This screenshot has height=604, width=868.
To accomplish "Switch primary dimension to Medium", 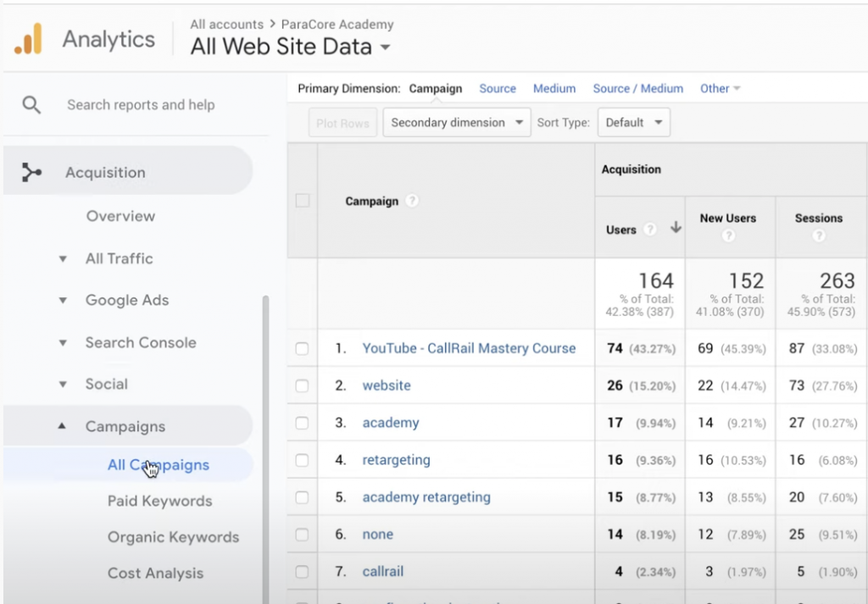I will [x=554, y=88].
